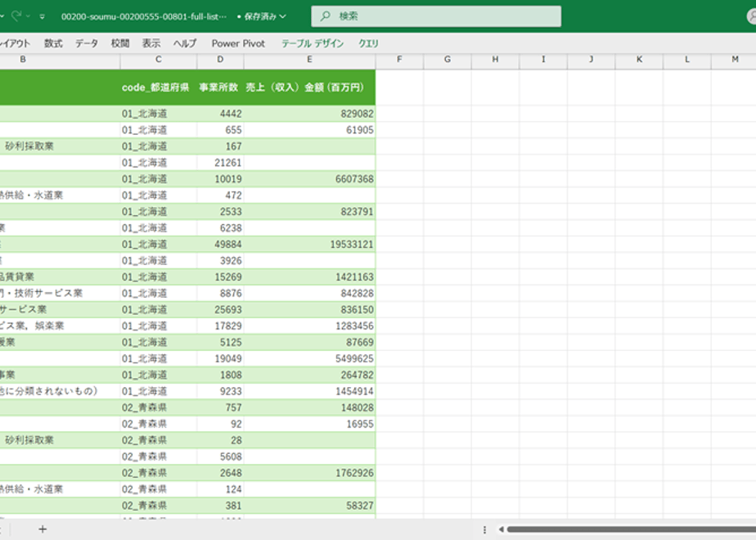Select column J header
The image size is (756, 540).
(x=591, y=59)
